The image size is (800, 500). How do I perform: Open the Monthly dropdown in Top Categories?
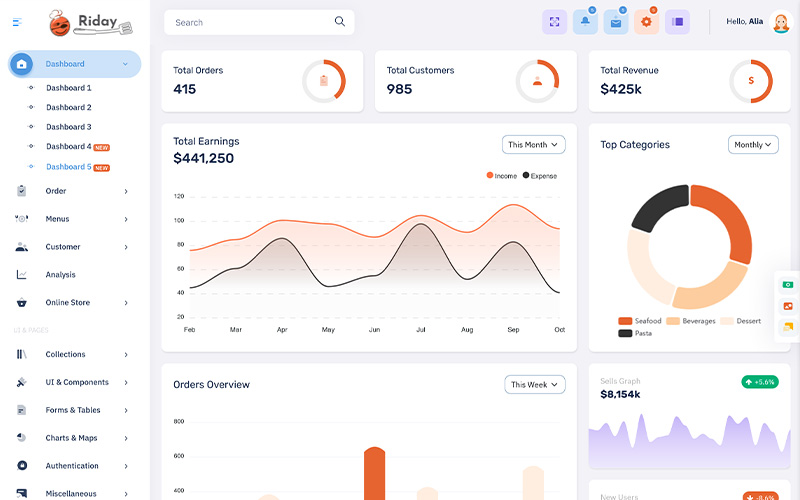point(753,145)
